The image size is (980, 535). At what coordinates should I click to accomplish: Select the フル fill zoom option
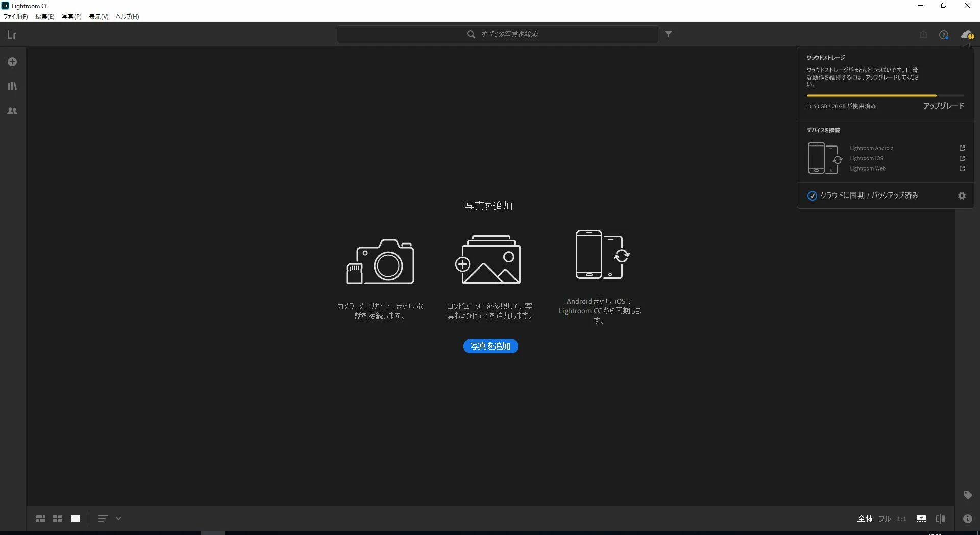coord(885,519)
